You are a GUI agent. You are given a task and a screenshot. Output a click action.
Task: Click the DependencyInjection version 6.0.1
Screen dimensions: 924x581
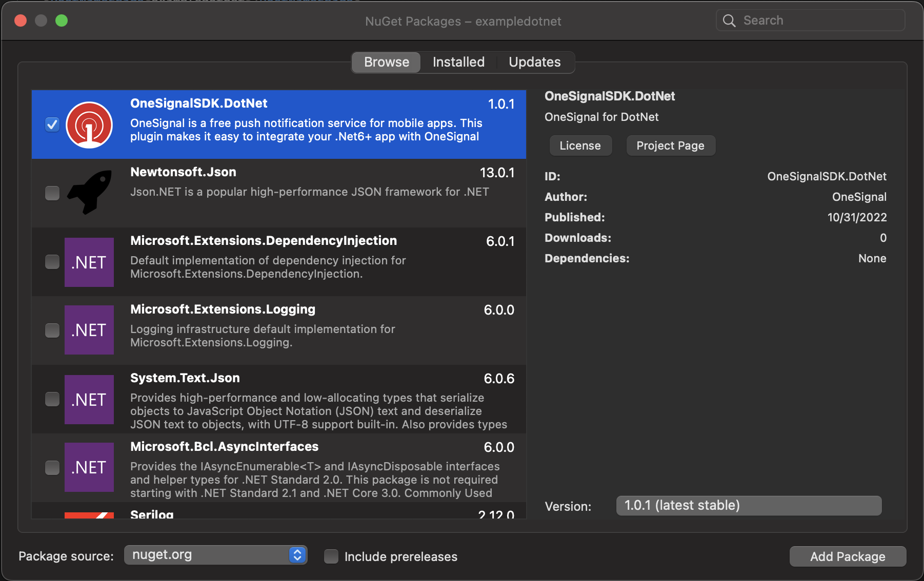pyautogui.click(x=500, y=241)
